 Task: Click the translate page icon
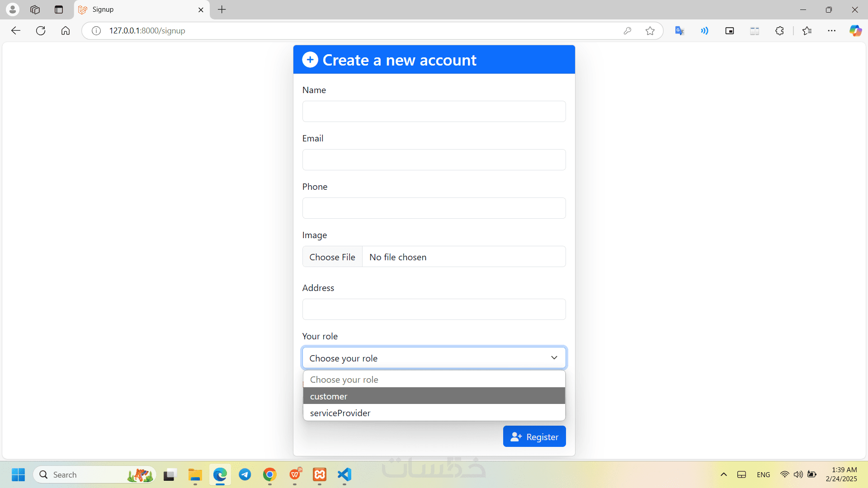[x=679, y=31]
